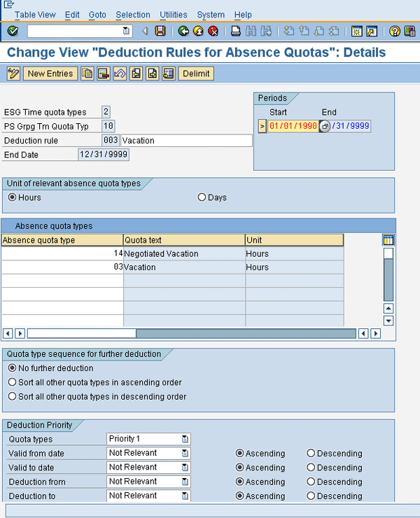Click the First Page icon
The image size is (420, 518).
tap(289, 31)
